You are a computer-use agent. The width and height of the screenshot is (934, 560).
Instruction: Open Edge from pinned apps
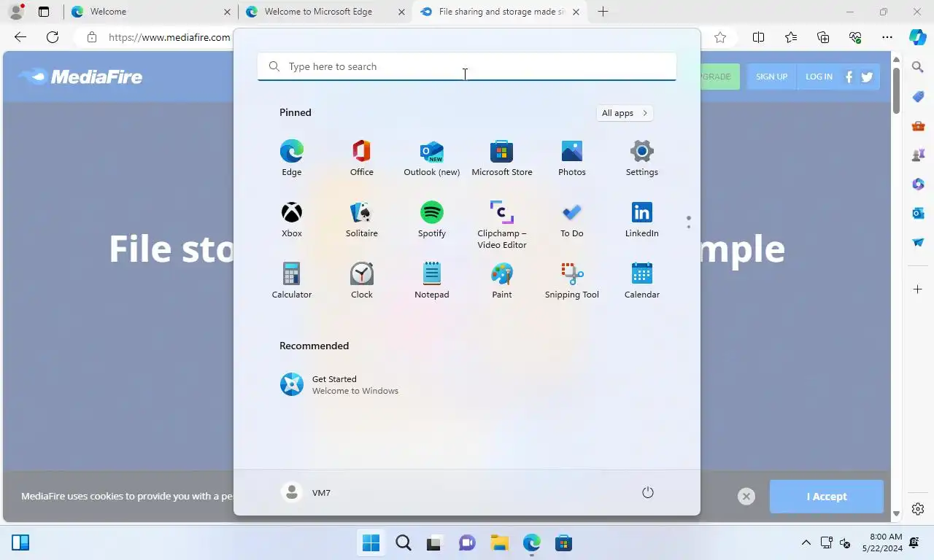point(292,157)
